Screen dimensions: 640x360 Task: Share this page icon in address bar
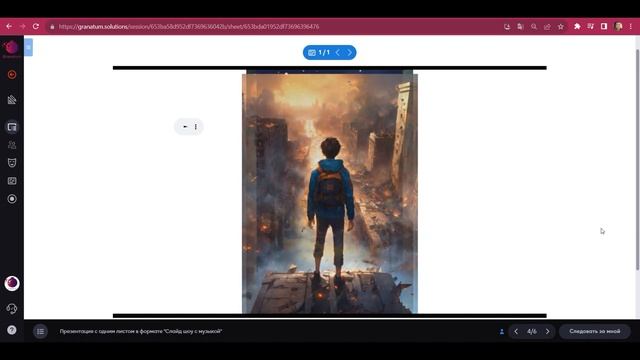547,27
